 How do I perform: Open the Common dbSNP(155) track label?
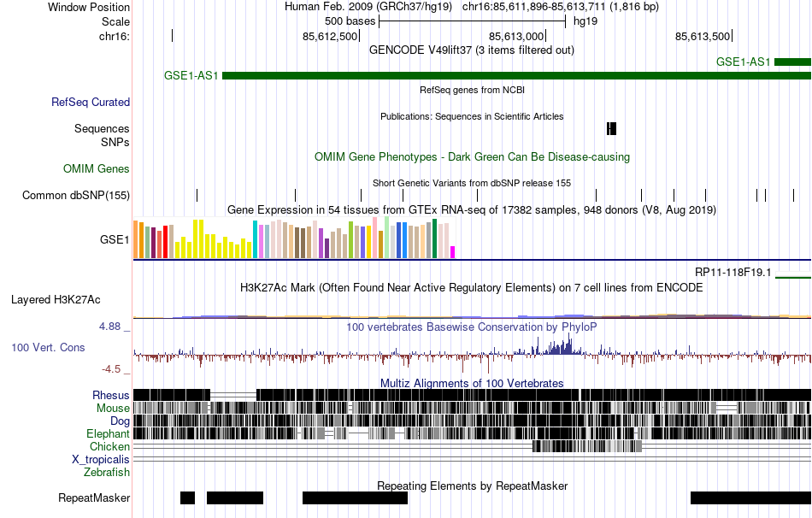point(75,195)
